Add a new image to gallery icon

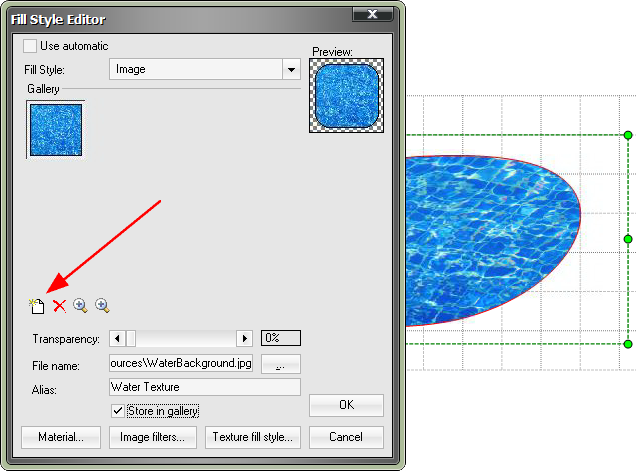(x=37, y=306)
